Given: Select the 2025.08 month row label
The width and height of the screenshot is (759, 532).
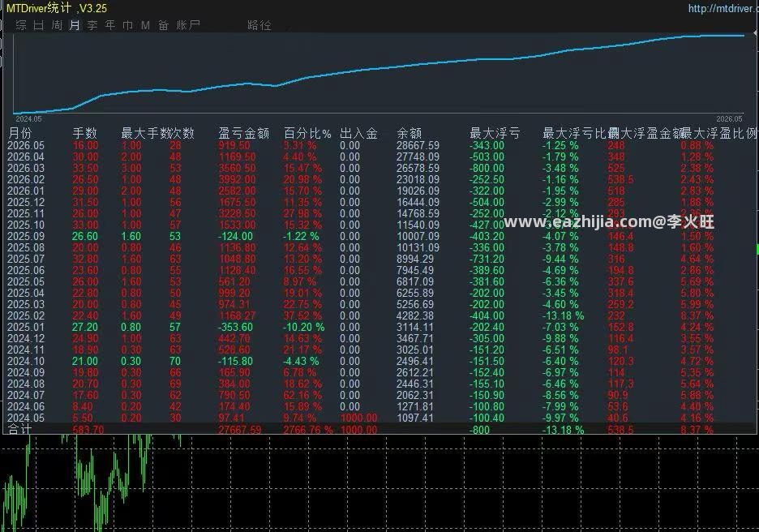Looking at the screenshot, I should pyautogui.click(x=26, y=248).
